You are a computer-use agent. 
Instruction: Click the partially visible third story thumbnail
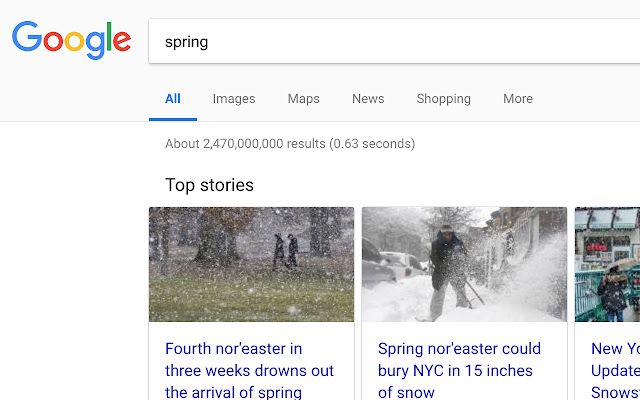[607, 264]
